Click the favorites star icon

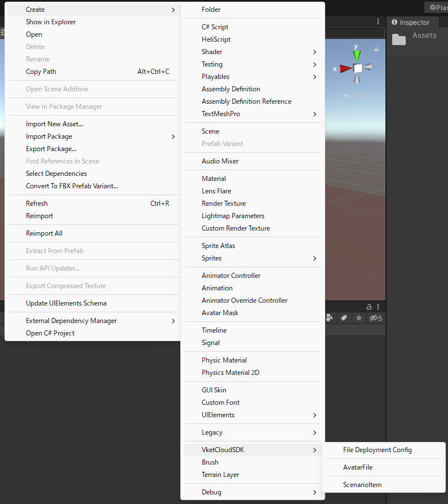click(359, 318)
